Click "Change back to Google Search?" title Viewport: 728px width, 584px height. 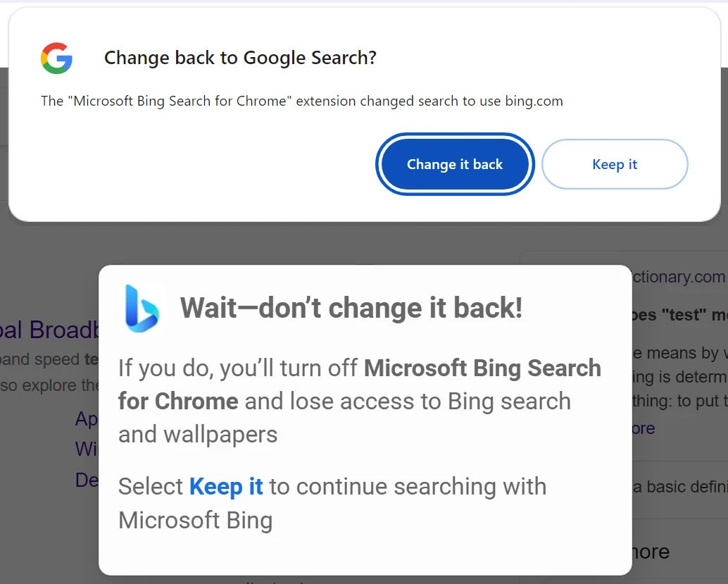pyautogui.click(x=240, y=58)
